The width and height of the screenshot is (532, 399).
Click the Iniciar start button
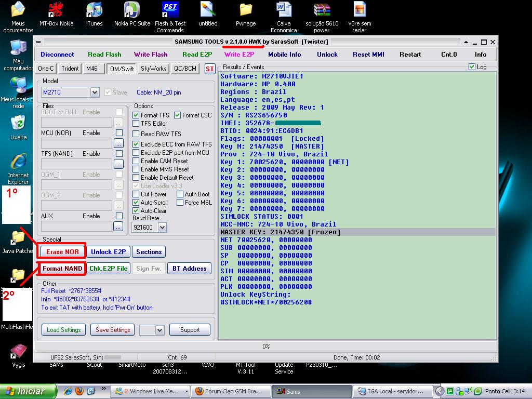(x=28, y=391)
